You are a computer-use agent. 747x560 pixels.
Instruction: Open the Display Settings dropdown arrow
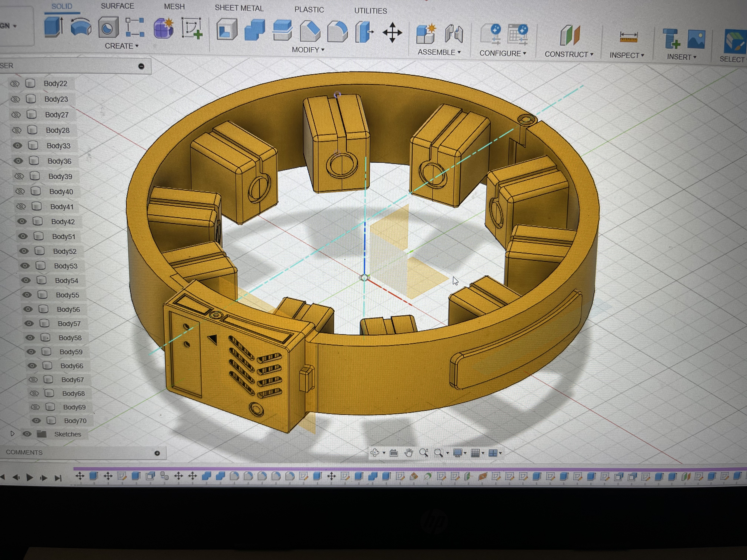pyautogui.click(x=465, y=453)
